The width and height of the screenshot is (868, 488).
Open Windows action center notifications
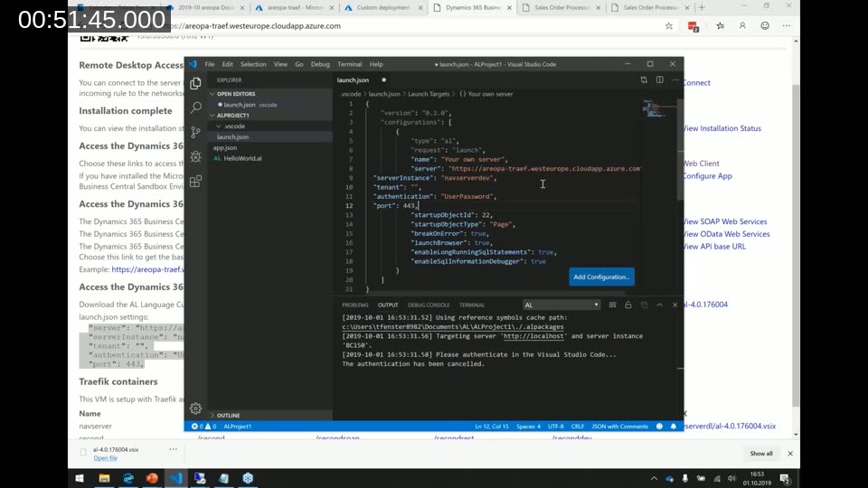(x=785, y=479)
